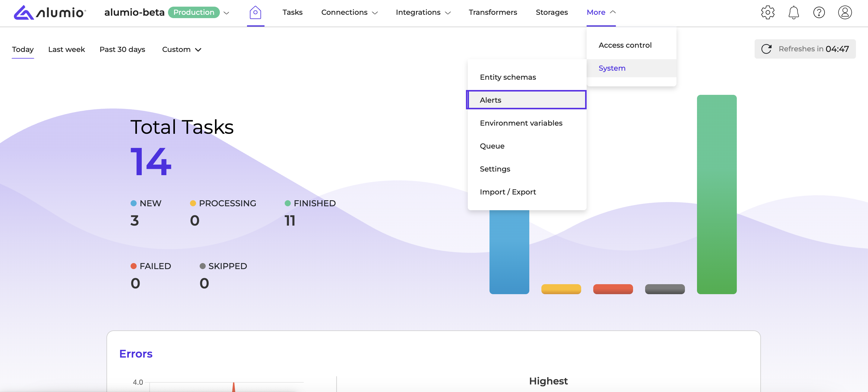Collapse the More menu

point(601,12)
